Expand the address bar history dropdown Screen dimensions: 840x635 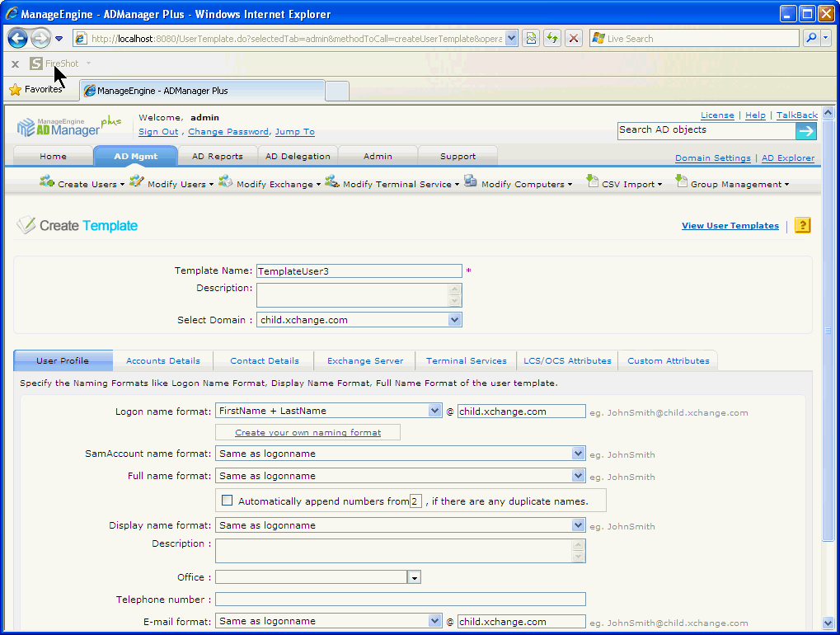click(x=511, y=38)
